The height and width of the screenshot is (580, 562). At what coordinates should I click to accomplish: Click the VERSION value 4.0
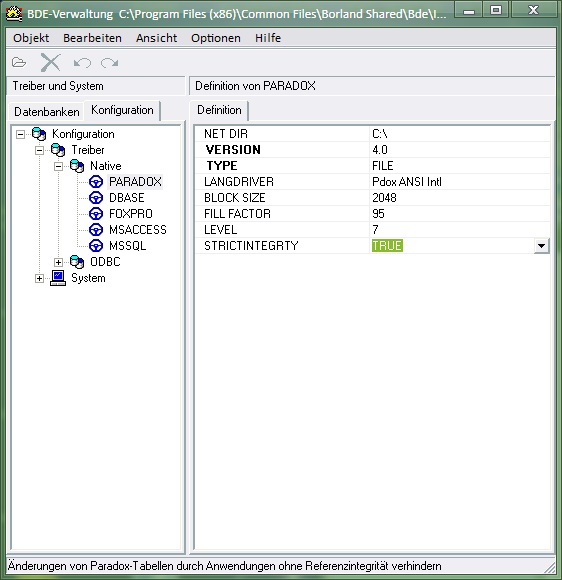(x=380, y=150)
